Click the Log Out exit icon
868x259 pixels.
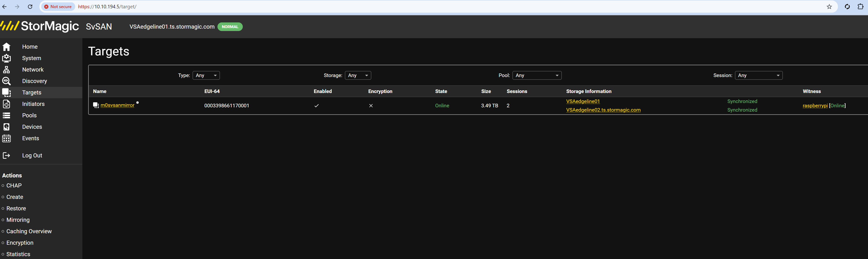6,155
